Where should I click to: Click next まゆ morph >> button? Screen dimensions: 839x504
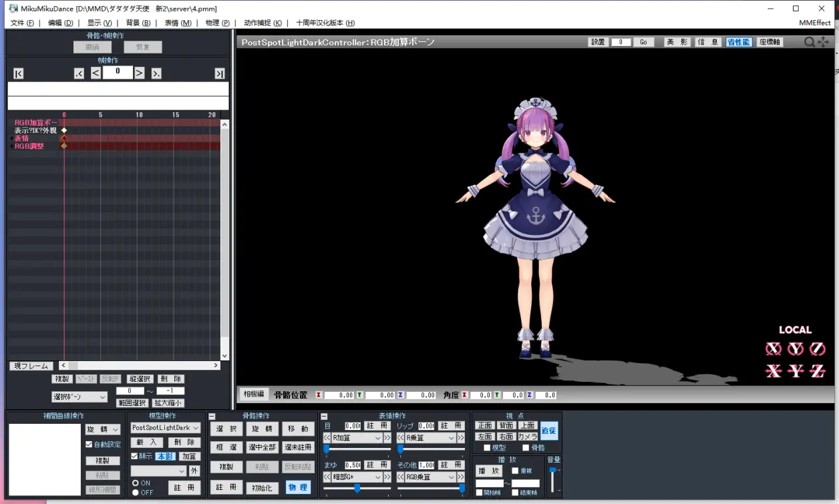pyautogui.click(x=387, y=477)
